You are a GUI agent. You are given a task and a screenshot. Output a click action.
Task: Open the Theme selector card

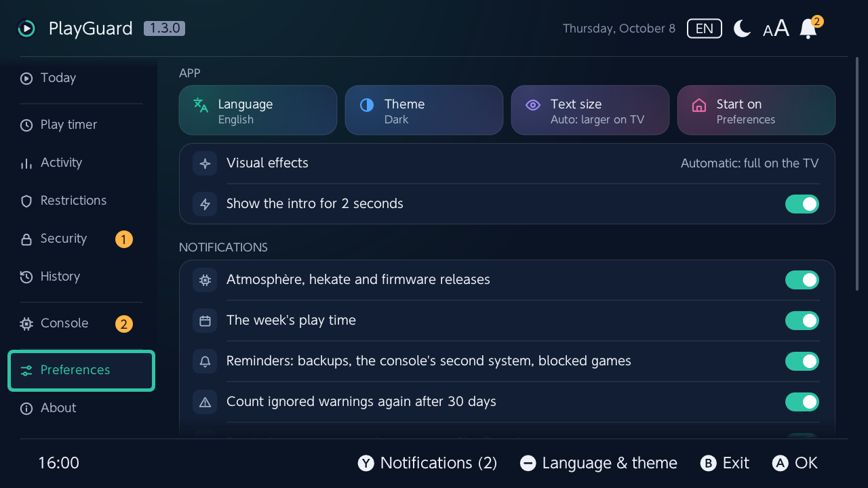pos(424,110)
